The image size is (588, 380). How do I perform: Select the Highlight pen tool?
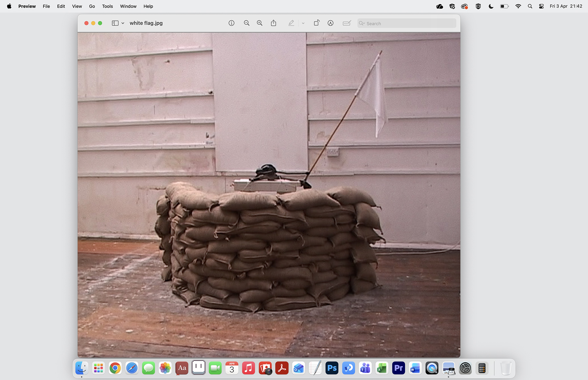(x=291, y=23)
